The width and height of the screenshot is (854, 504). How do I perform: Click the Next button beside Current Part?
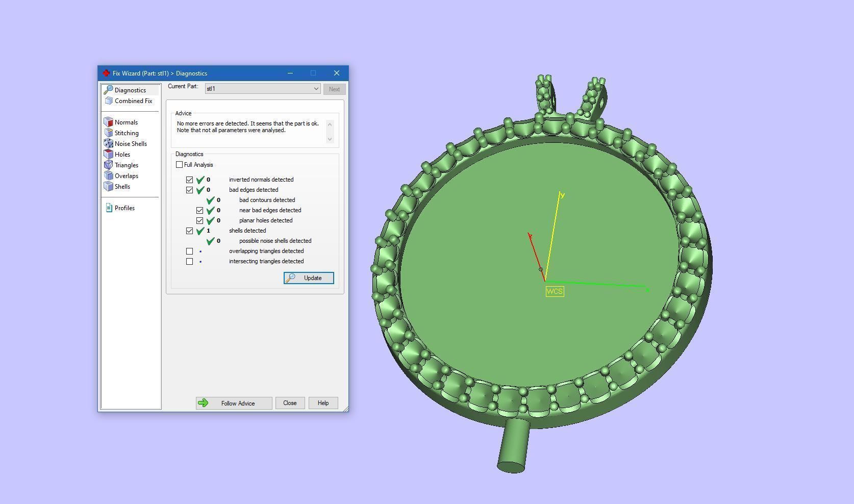pos(334,89)
